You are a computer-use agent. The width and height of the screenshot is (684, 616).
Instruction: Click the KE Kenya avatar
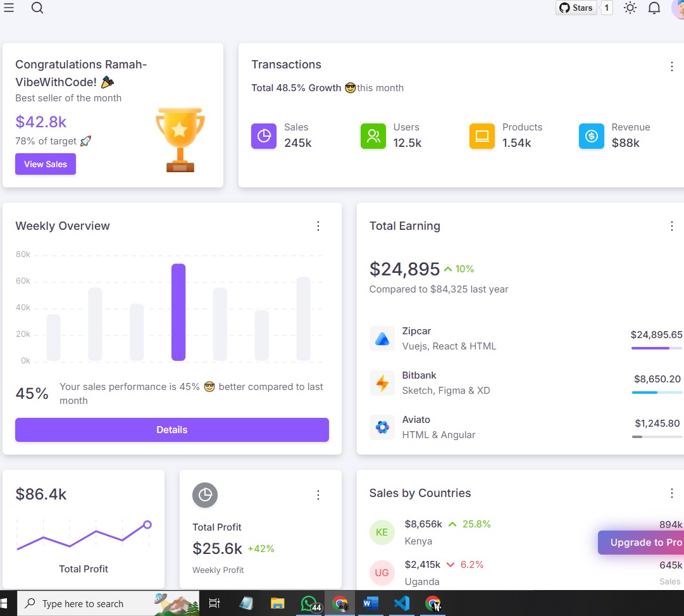click(x=382, y=532)
